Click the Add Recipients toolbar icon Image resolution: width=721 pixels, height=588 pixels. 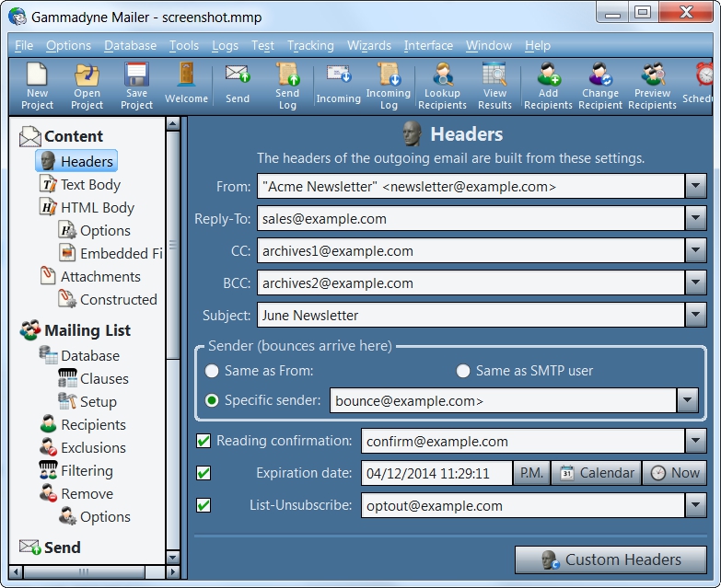coord(548,85)
